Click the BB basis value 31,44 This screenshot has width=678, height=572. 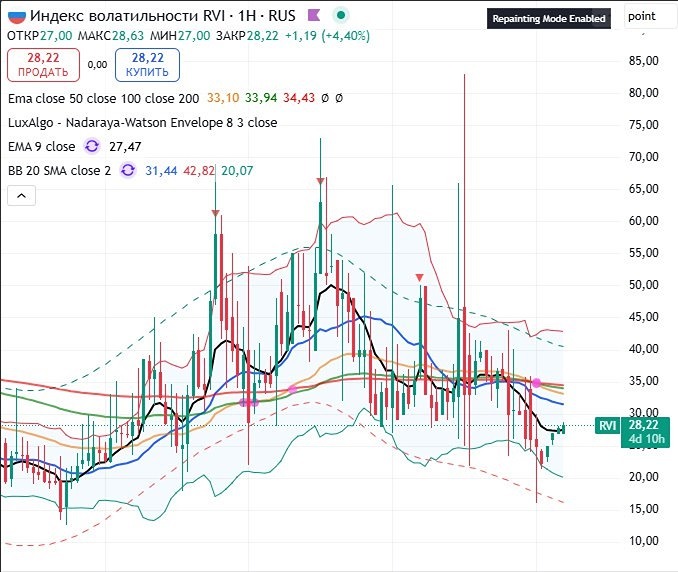161,171
